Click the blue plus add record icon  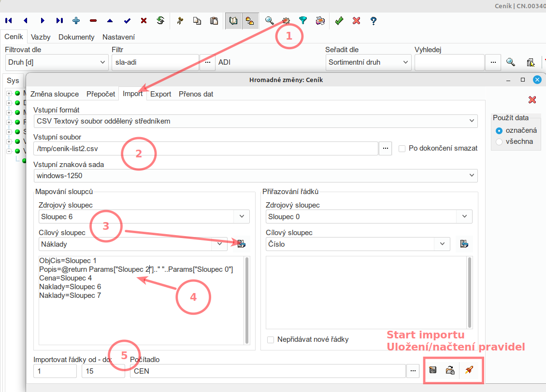(76, 21)
